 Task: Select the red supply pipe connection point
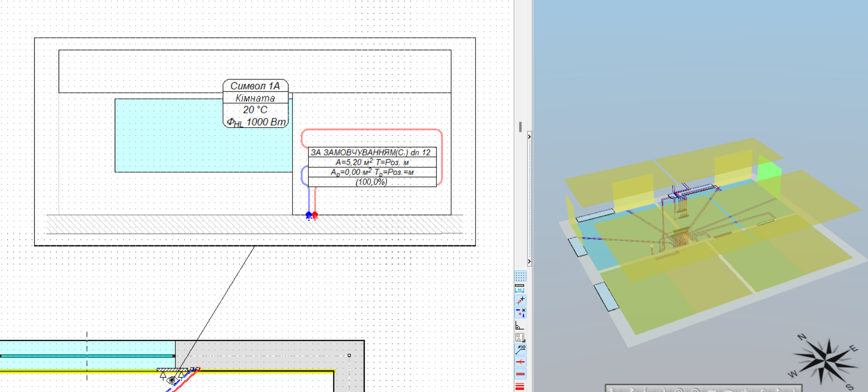(315, 215)
